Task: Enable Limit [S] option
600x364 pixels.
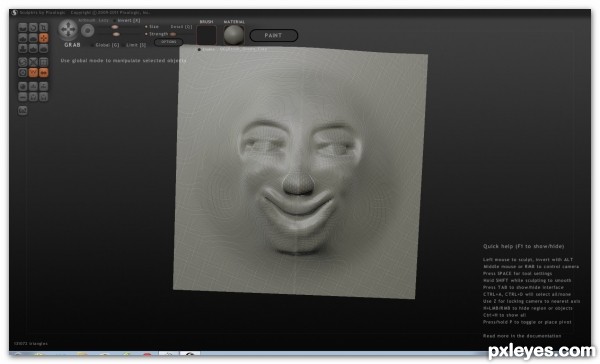Action: tap(134, 45)
